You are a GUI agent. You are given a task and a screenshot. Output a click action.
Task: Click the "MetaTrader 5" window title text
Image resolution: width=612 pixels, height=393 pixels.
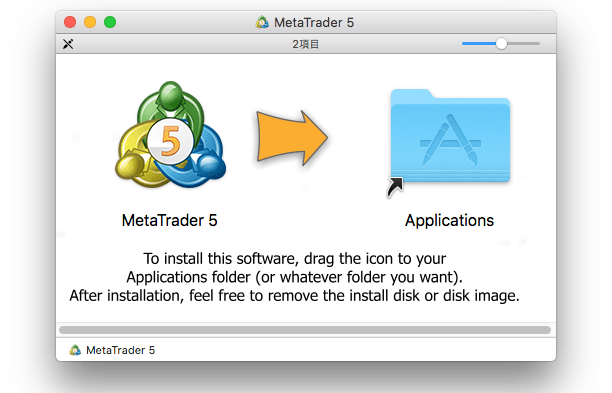tap(314, 23)
